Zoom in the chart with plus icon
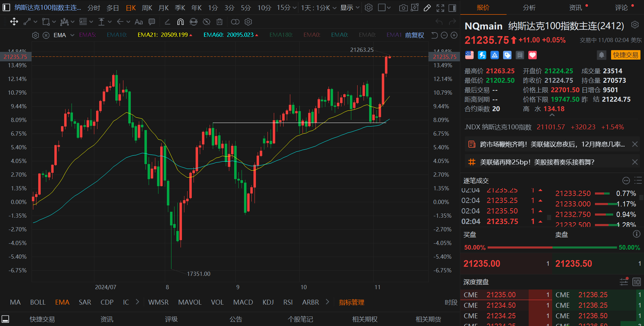 [454, 35]
